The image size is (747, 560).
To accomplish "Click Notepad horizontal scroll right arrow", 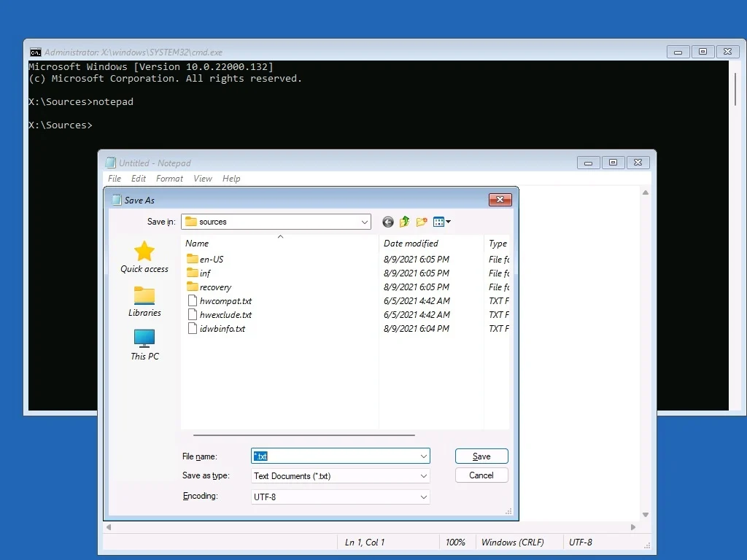I will pyautogui.click(x=633, y=527).
